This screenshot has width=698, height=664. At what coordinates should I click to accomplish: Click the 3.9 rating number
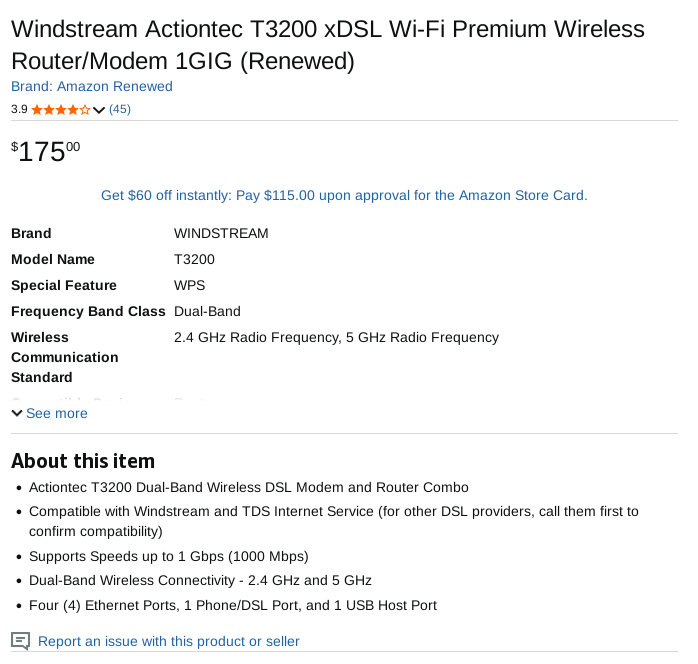(19, 109)
